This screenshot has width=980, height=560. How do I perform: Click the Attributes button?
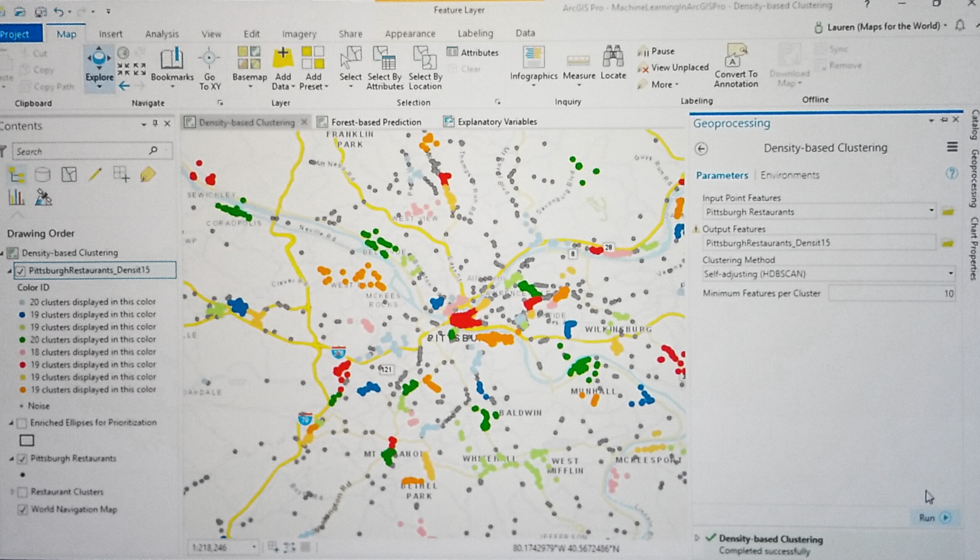point(472,52)
